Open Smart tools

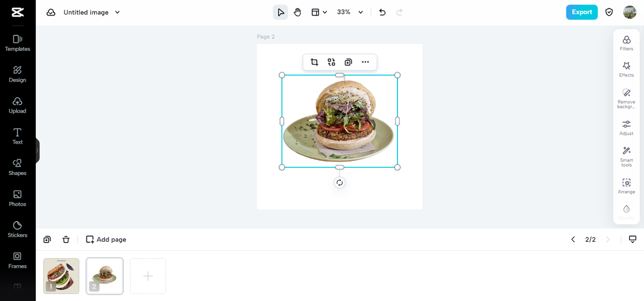(x=626, y=156)
